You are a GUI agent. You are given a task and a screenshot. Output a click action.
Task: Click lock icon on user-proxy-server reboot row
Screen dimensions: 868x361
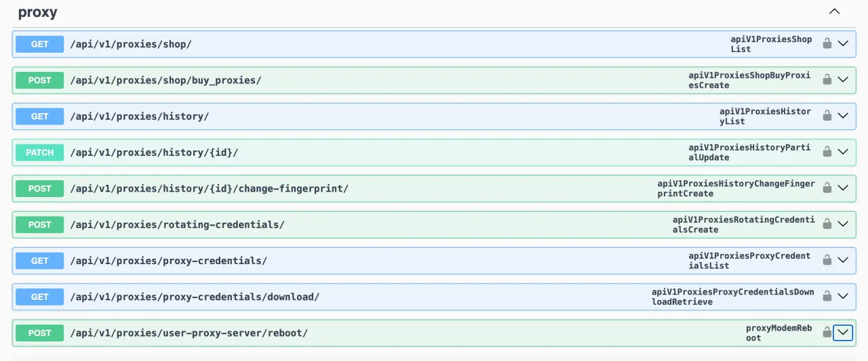(x=827, y=332)
